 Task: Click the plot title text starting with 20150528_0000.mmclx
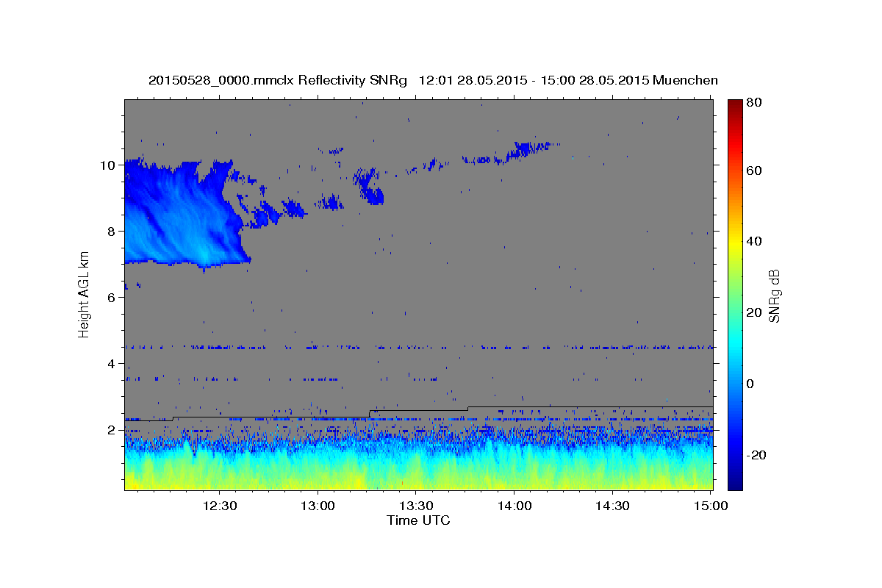pos(433,80)
